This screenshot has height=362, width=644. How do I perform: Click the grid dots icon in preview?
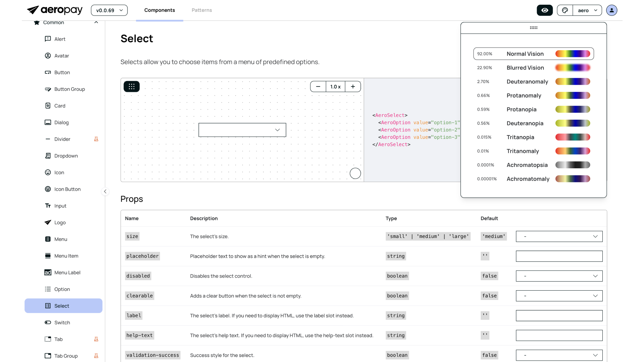[131, 86]
